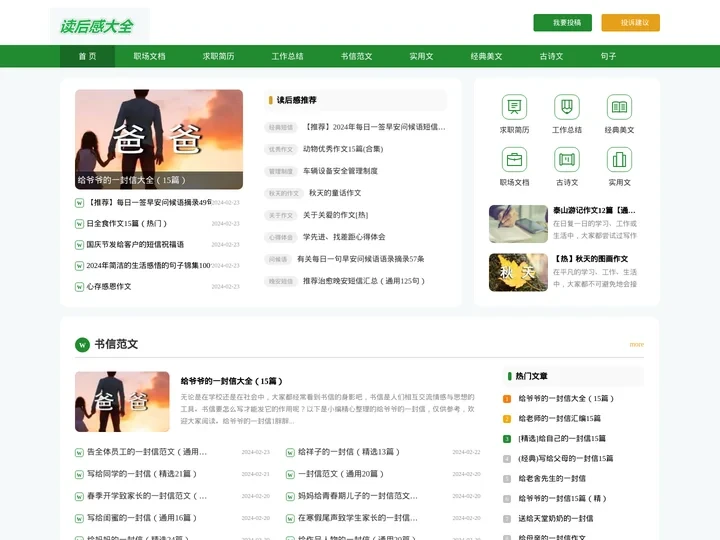Screen dimensions: 720x540
Task: Open the 句子 nav menu item
Action: click(x=608, y=56)
